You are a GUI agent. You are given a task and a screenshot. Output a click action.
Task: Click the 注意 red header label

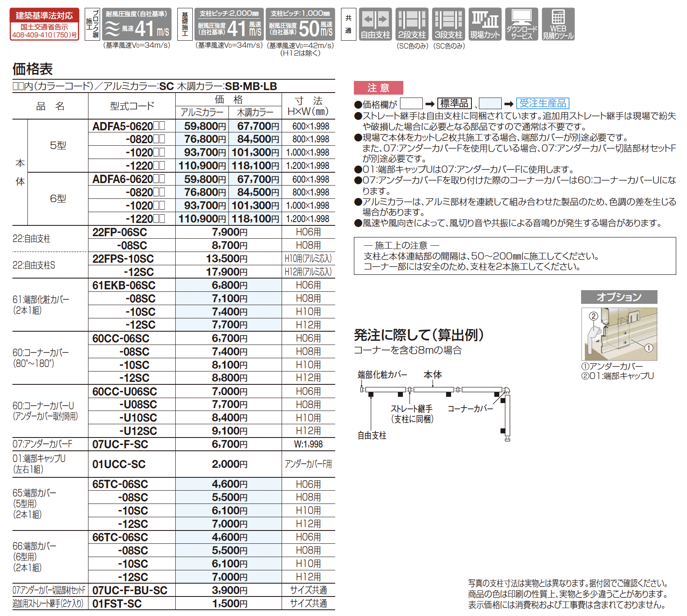(x=378, y=88)
